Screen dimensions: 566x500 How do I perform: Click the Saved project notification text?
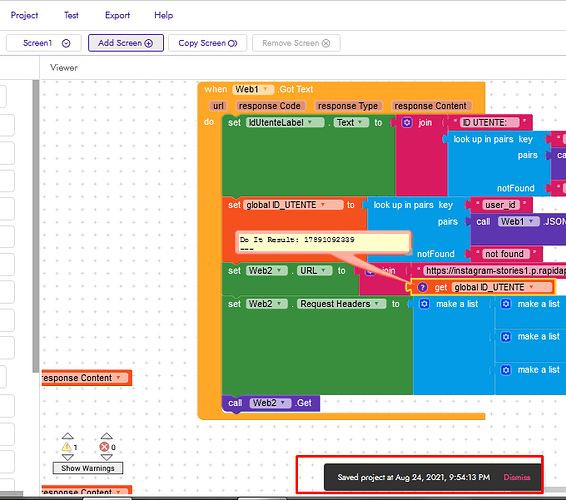pyautogui.click(x=414, y=477)
